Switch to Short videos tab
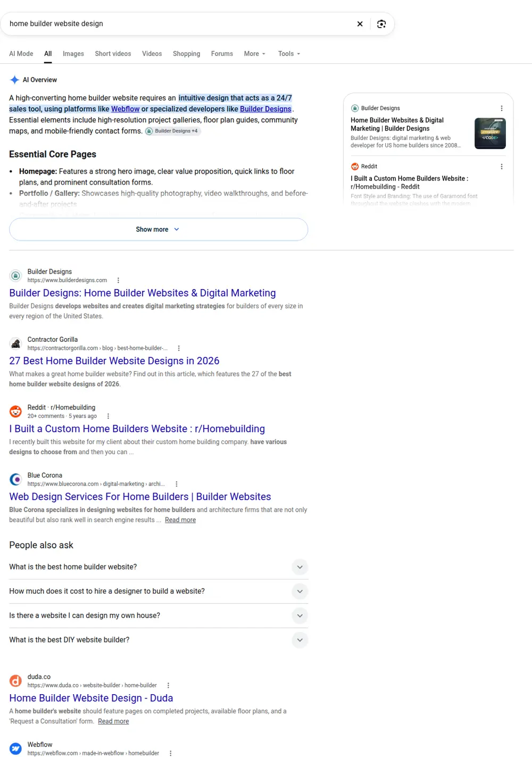Image resolution: width=532 pixels, height=757 pixels. click(113, 54)
